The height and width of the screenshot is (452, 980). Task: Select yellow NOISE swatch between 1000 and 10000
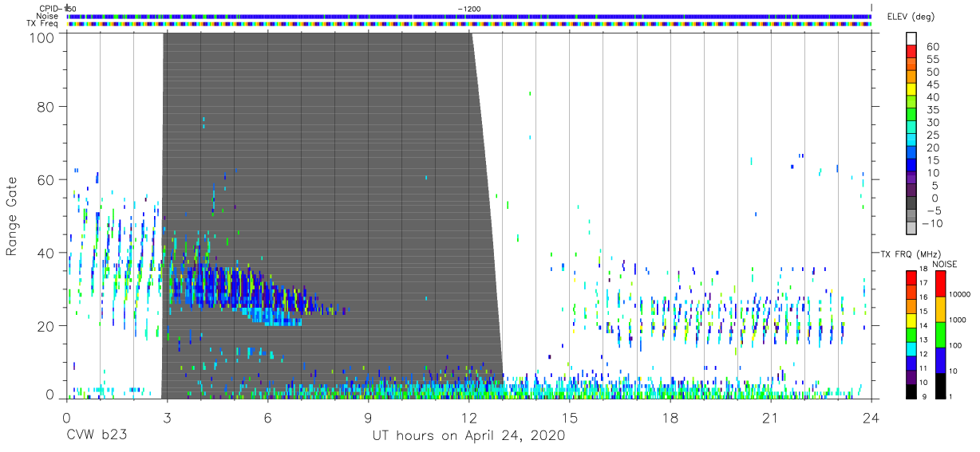point(940,309)
